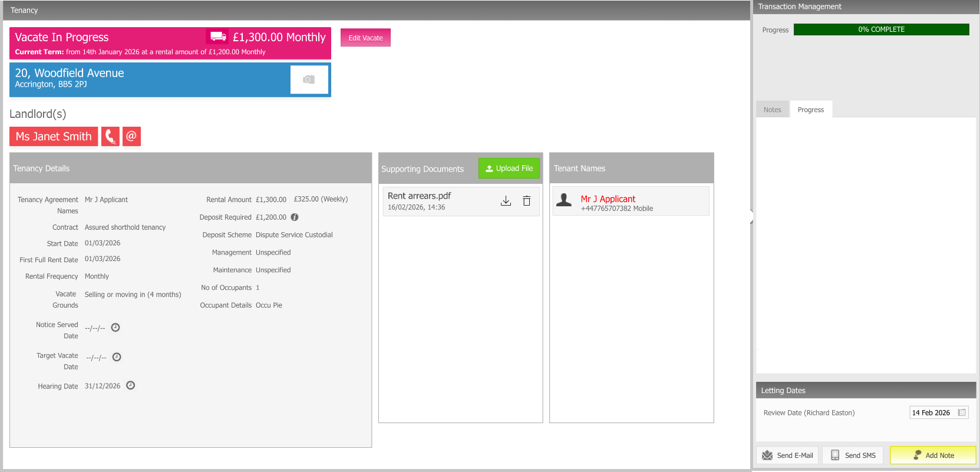The width and height of the screenshot is (980, 472).
Task: Click Edit Vacate button
Action: [x=365, y=38]
